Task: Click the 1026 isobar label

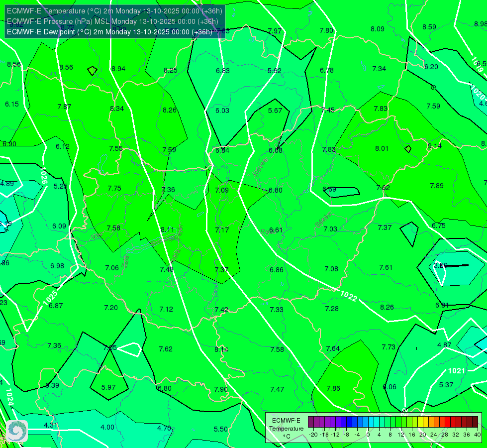Action: click(44, 176)
